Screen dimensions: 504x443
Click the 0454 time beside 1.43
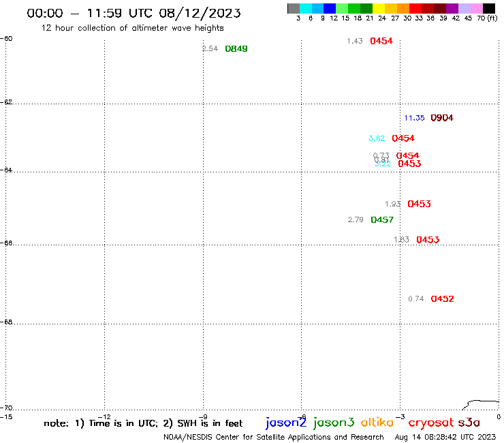coord(381,41)
